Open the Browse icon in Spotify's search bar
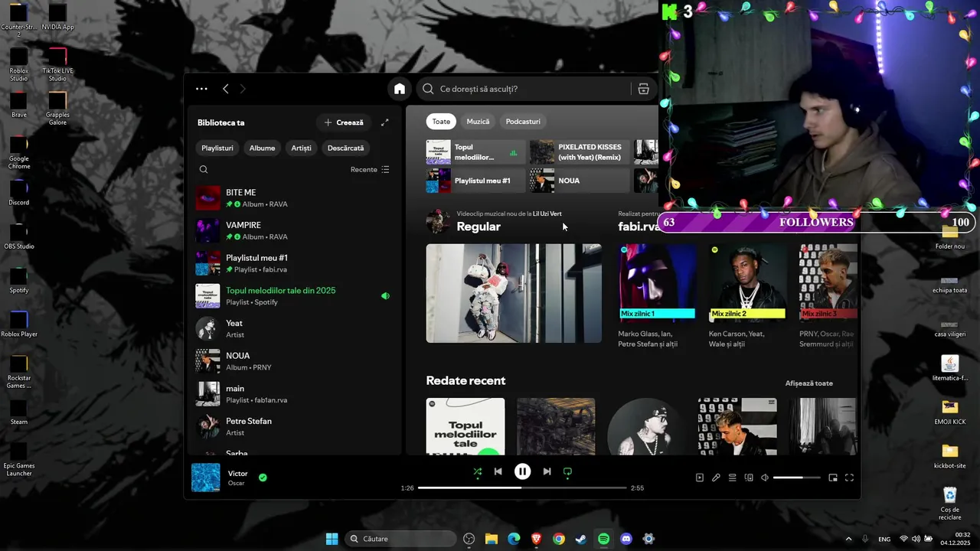 tap(643, 89)
